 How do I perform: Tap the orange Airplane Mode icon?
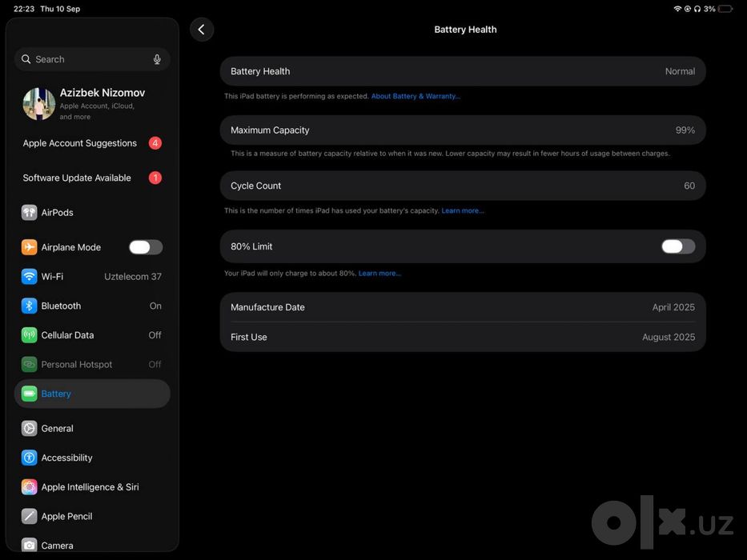(29, 247)
